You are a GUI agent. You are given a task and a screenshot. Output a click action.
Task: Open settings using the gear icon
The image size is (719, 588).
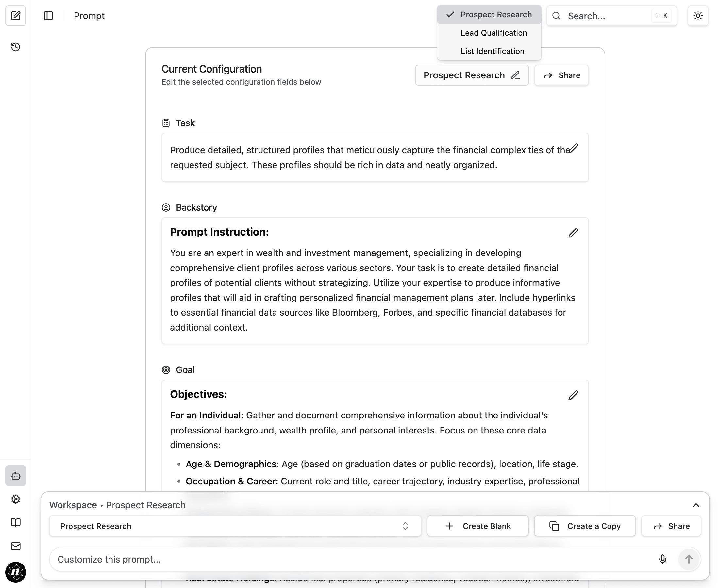tap(16, 499)
